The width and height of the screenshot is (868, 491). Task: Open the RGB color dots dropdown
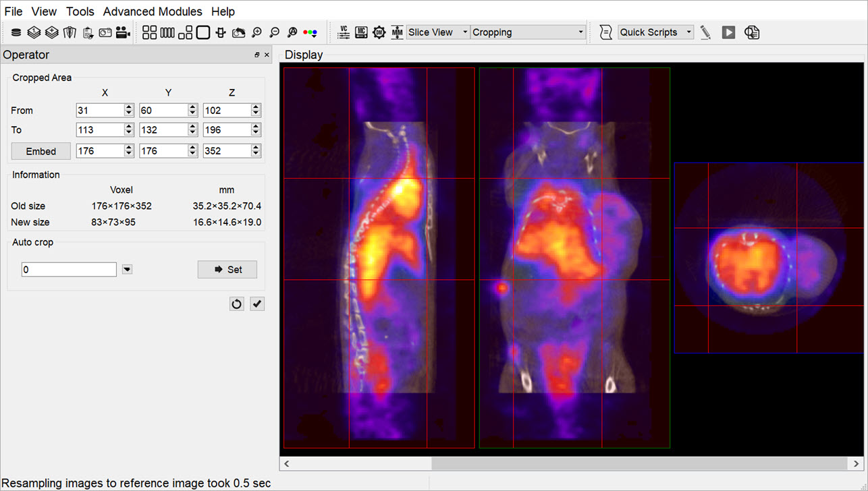click(310, 32)
